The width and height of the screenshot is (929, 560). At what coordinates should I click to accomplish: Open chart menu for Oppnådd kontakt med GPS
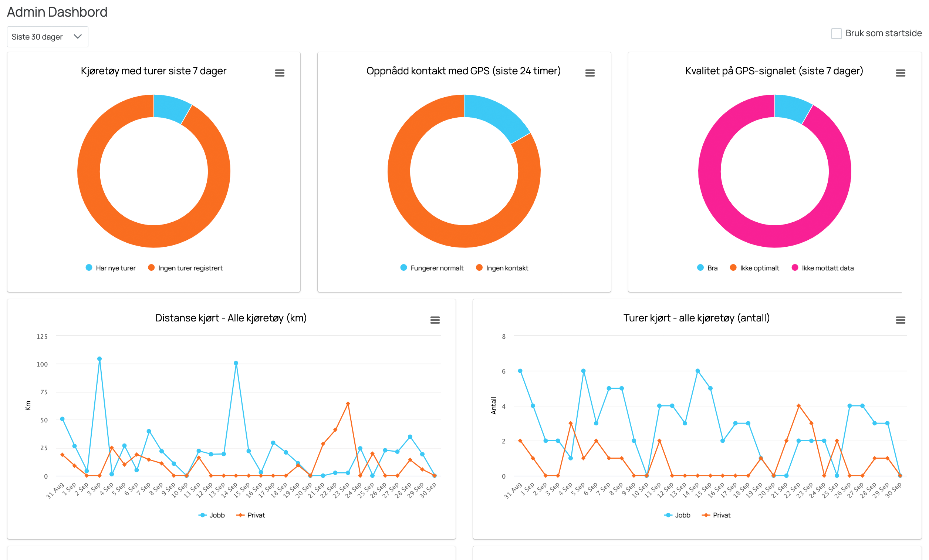point(590,73)
